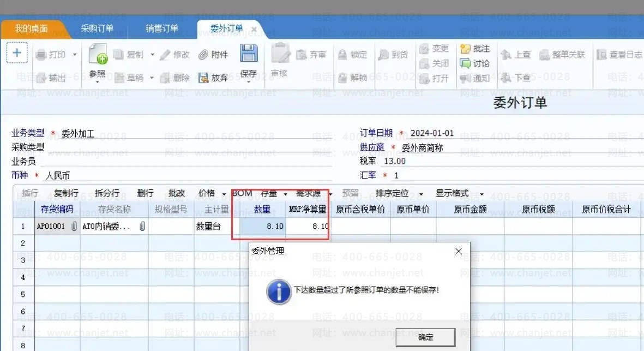Viewport: 644px width, 351px height.
Task: Expand the 打印 print dropdown arrow
Action: pyautogui.click(x=75, y=55)
